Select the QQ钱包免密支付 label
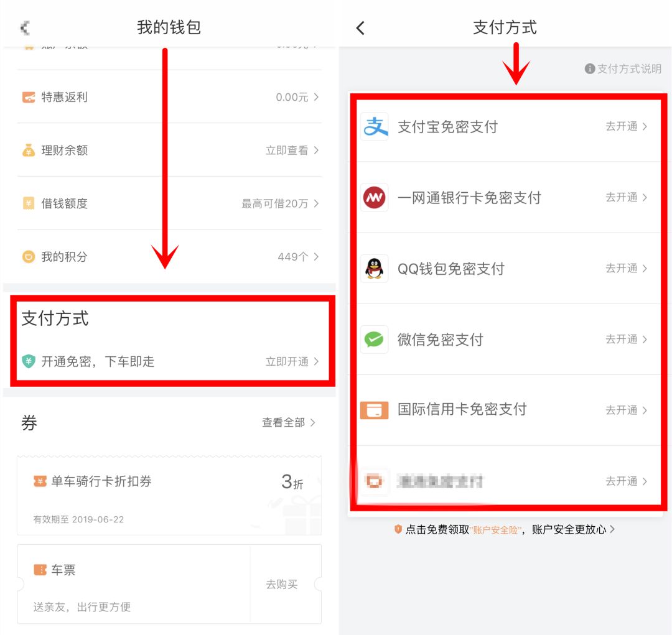The height and width of the screenshot is (635, 672). pos(451,269)
